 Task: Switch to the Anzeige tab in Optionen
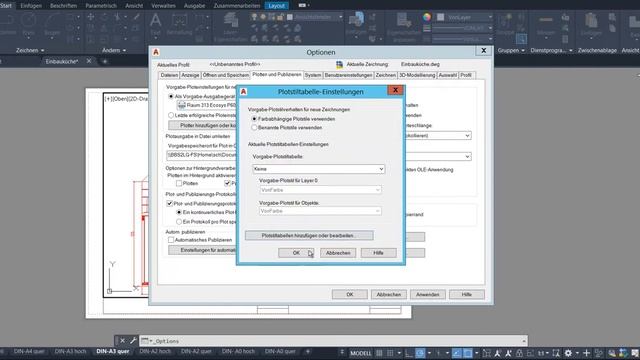point(190,75)
